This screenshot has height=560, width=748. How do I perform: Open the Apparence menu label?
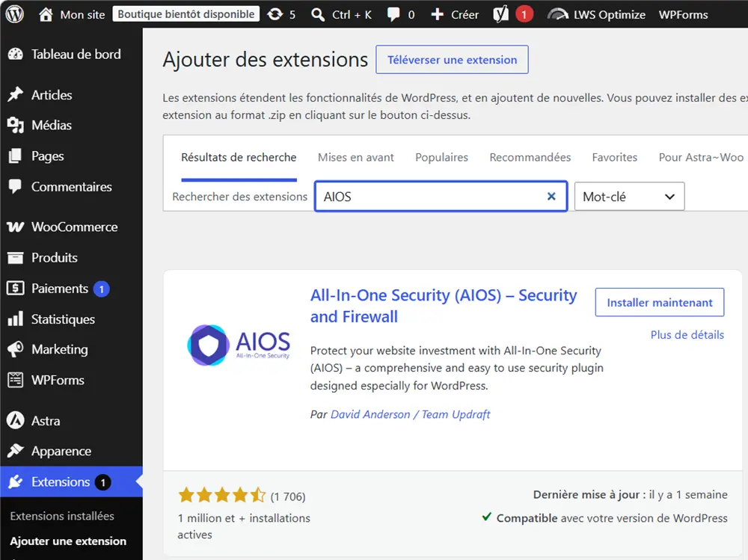(61, 452)
